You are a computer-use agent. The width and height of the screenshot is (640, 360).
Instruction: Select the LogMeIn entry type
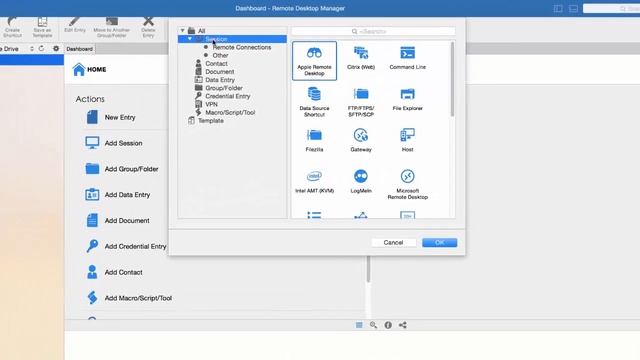(x=361, y=182)
